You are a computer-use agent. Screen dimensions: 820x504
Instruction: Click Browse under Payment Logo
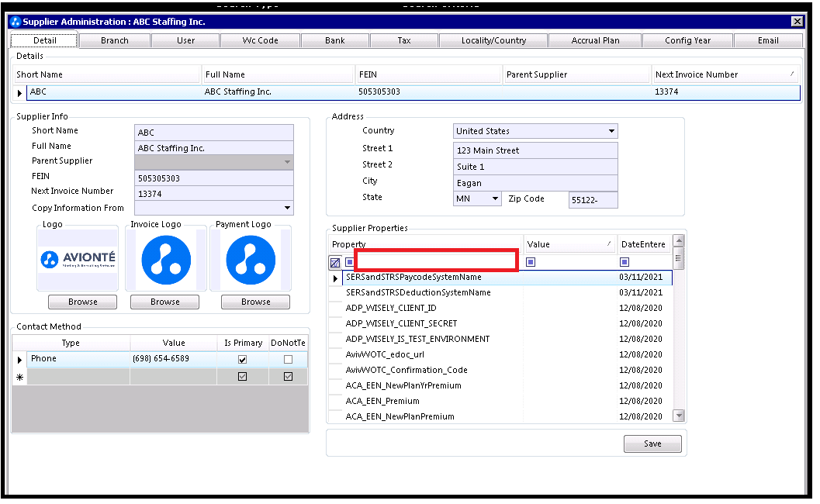(256, 302)
